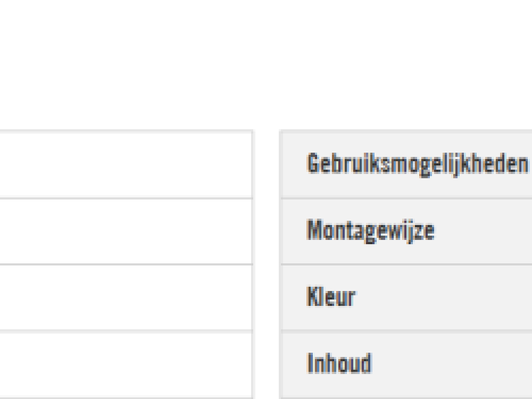Choose the Gebruiksmogelijkheden text in gray table
Viewport: 532px width, 399px height.
(x=418, y=164)
